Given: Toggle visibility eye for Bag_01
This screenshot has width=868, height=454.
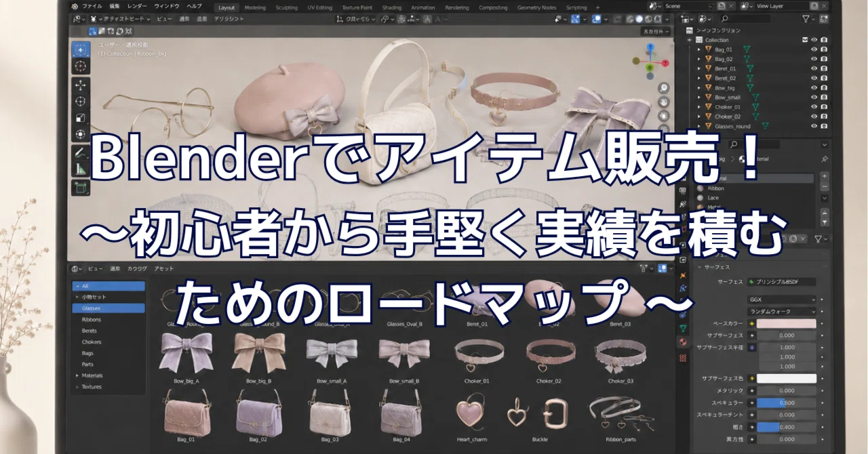Looking at the screenshot, I should 814,49.
